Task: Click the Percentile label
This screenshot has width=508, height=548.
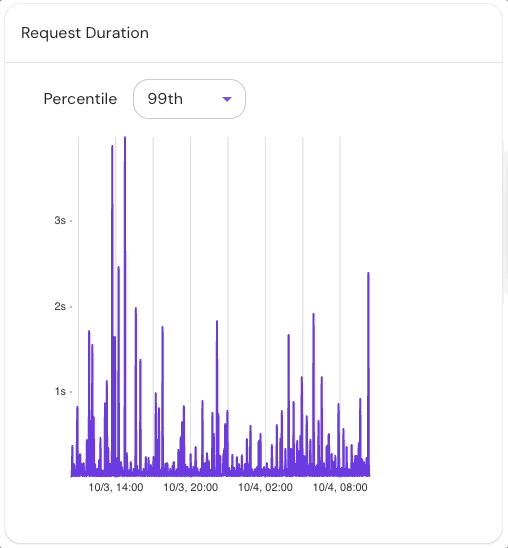Action: [80, 99]
